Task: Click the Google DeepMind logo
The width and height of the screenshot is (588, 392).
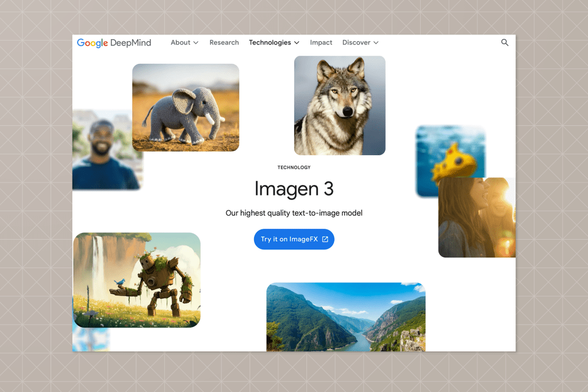Action: 114,43
